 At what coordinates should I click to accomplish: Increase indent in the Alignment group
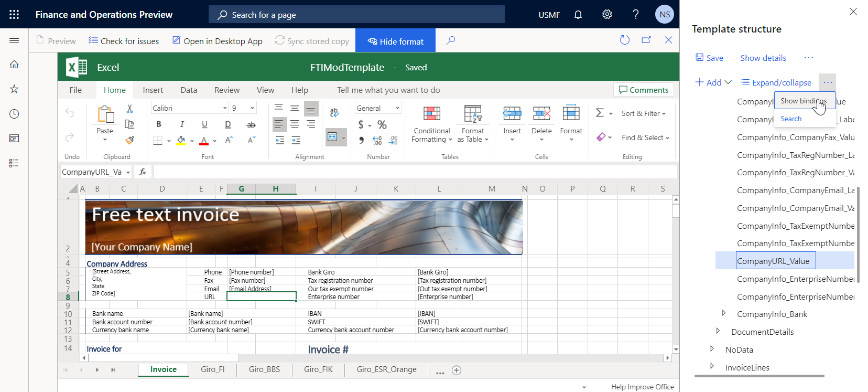pos(296,140)
